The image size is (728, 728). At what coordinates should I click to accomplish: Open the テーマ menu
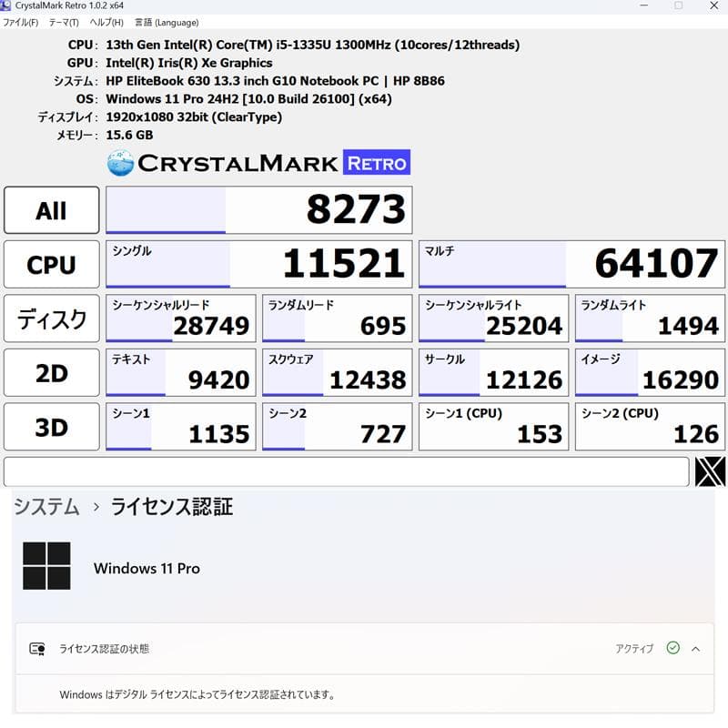pos(64,22)
